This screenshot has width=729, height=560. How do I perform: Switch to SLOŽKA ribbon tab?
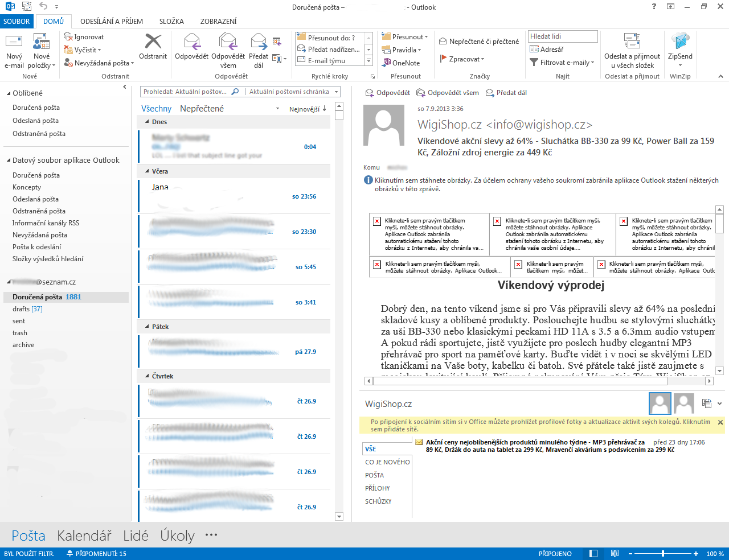(x=171, y=22)
